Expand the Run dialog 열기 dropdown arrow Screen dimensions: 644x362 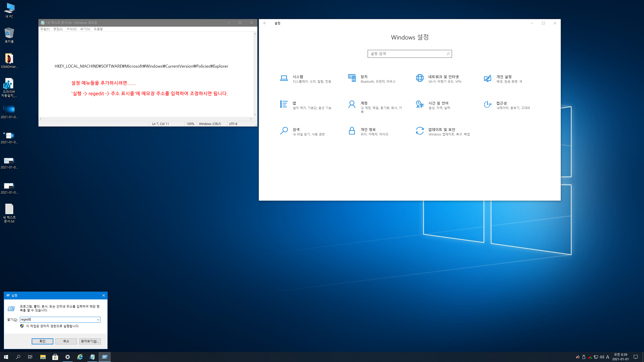click(98, 320)
